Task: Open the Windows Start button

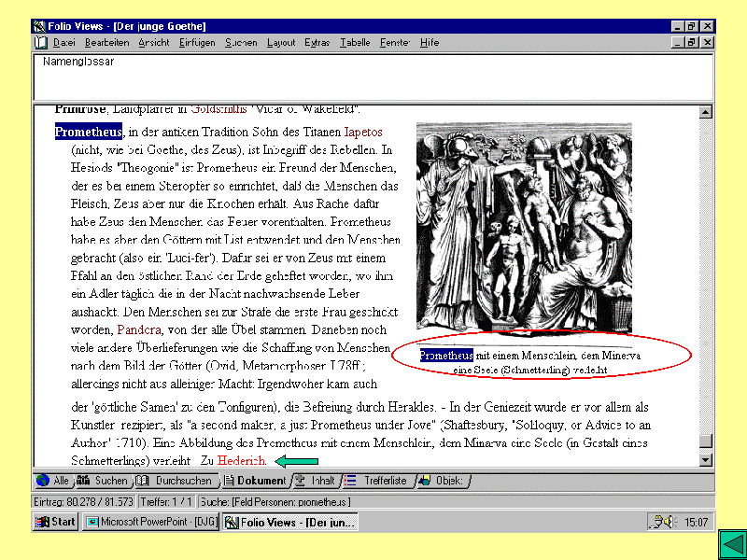Action: pyautogui.click(x=55, y=522)
